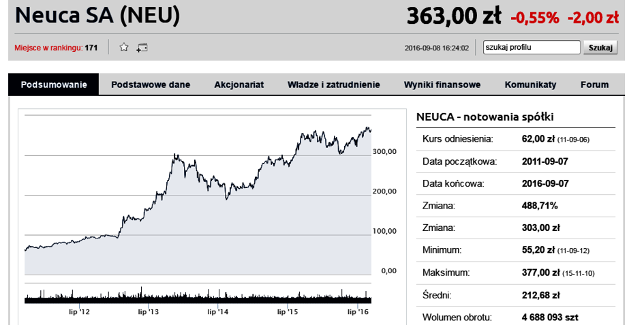
Task: Select the lip '16 timeline label
Action: click(x=358, y=312)
